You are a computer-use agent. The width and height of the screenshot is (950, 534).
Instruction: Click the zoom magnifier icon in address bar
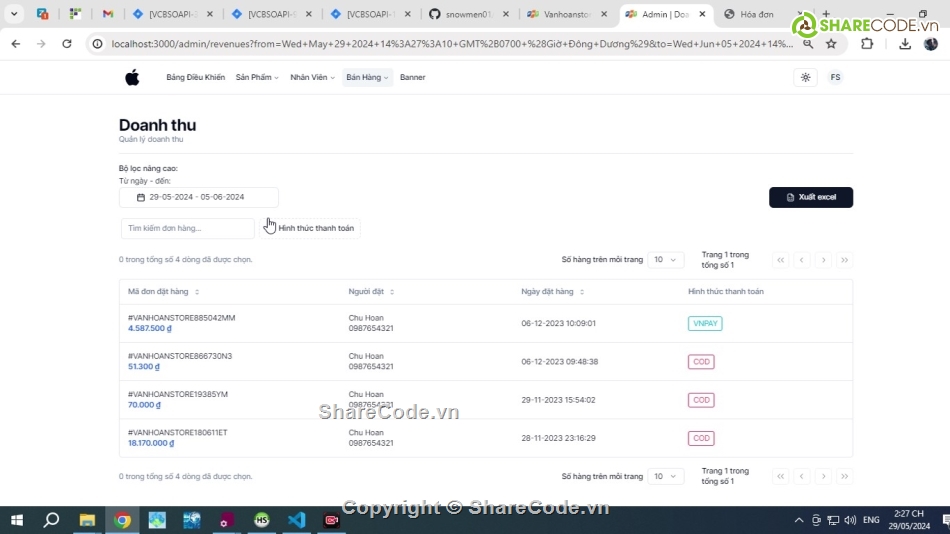pos(808,44)
